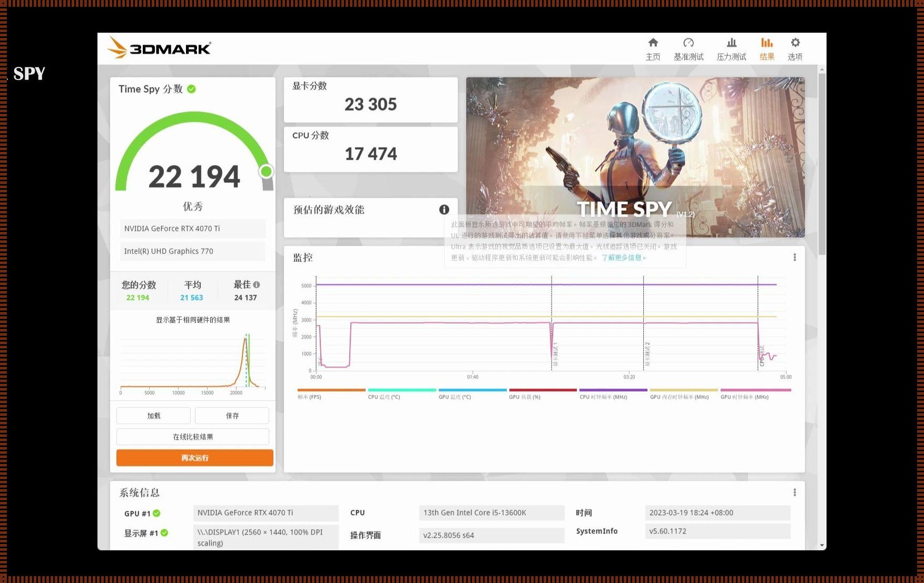This screenshot has height=583, width=924.
Task: Click the vertical scrollbar thumb
Action: tap(822, 164)
